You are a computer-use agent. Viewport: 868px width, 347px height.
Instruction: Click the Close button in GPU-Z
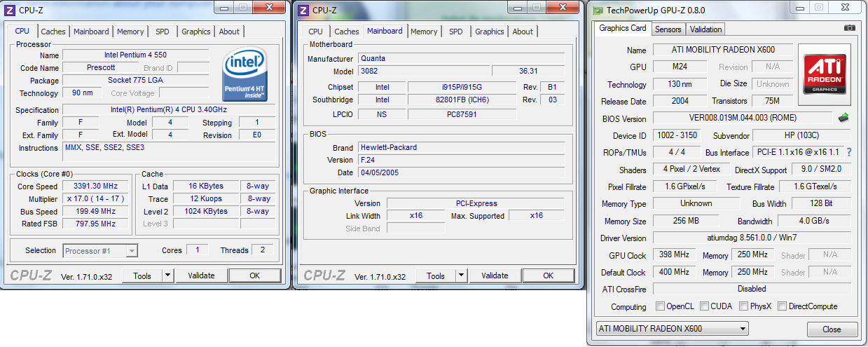click(x=832, y=329)
